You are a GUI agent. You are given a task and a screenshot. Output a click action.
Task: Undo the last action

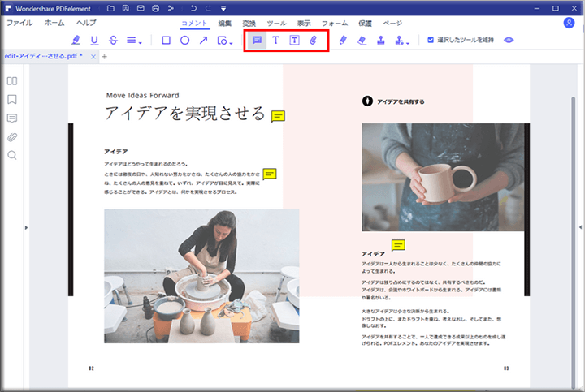tap(193, 8)
